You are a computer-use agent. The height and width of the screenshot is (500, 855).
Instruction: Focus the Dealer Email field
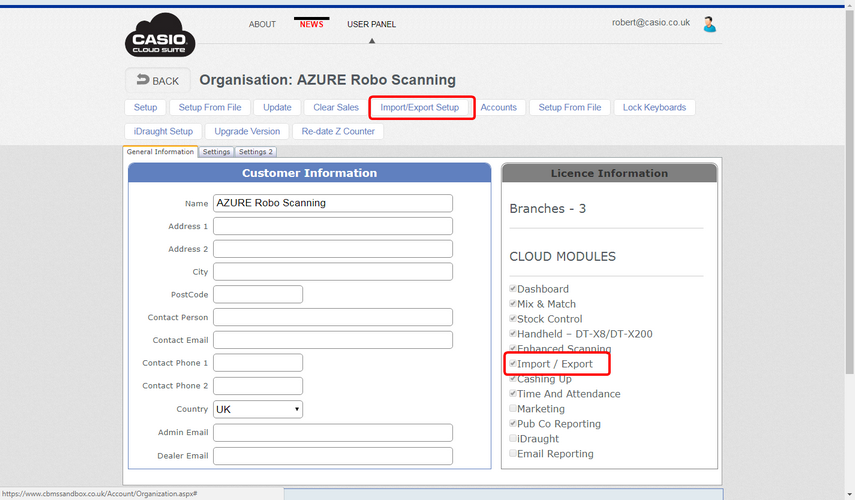click(333, 456)
